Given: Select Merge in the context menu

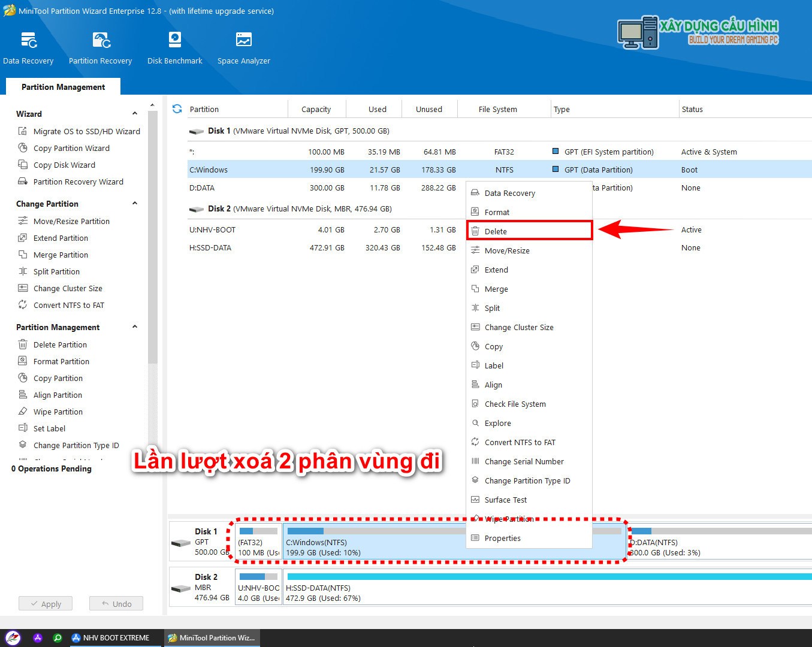Looking at the screenshot, I should pyautogui.click(x=529, y=289).
